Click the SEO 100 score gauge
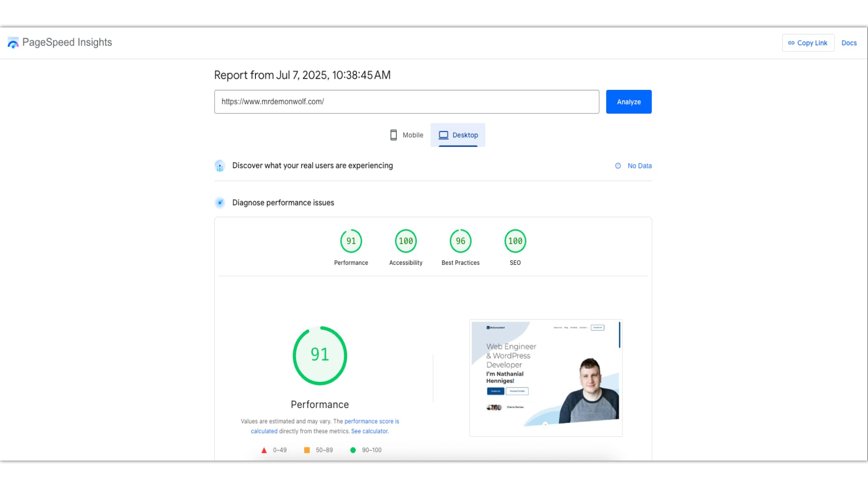868x488 pixels. click(515, 241)
